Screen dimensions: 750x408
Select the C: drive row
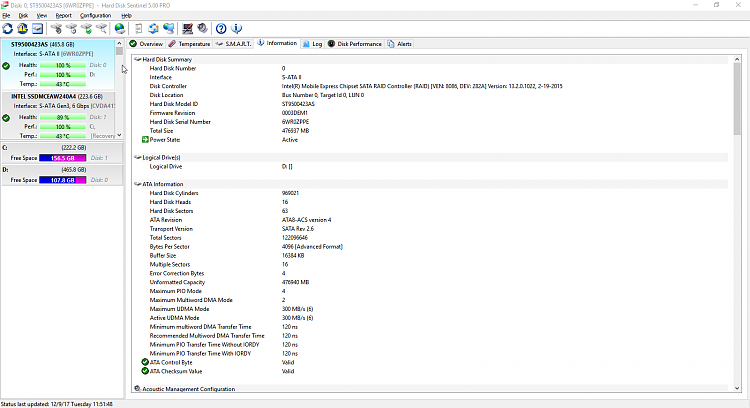[62, 153]
